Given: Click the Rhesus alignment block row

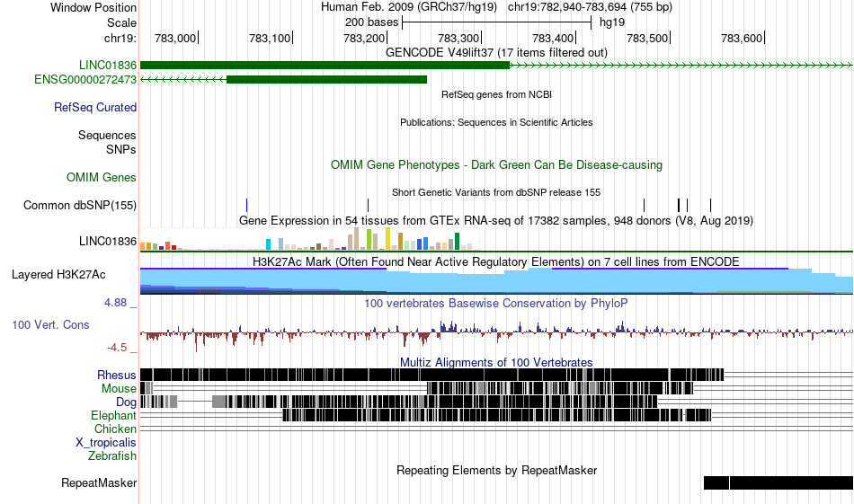Looking at the screenshot, I should tap(431, 375).
